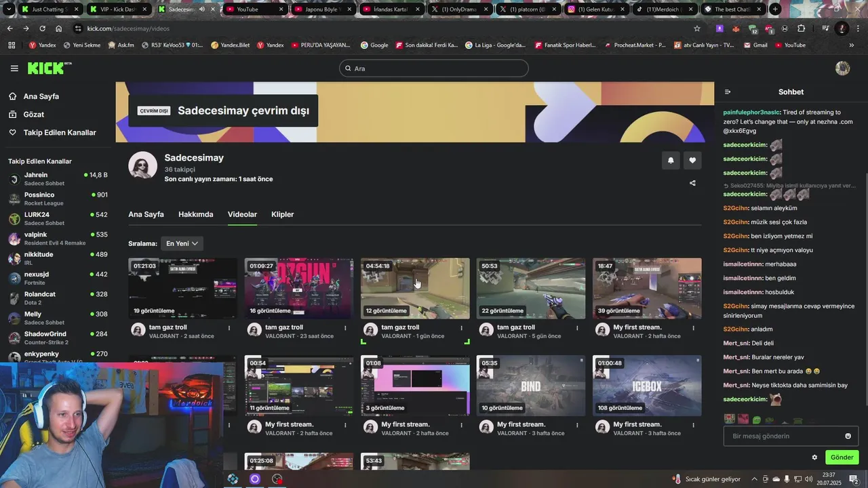Open the ICEBOX 01:00:48 video thumbnail
The height and width of the screenshot is (488, 868).
(647, 386)
